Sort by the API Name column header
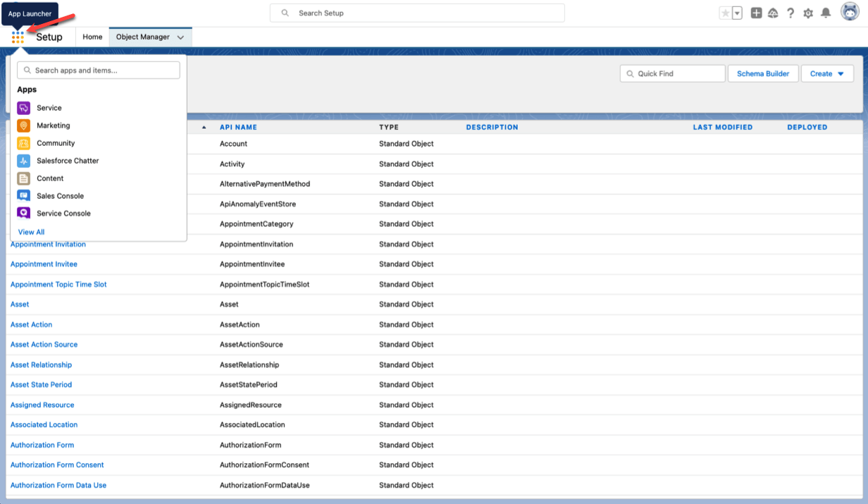868x504 pixels. click(238, 128)
